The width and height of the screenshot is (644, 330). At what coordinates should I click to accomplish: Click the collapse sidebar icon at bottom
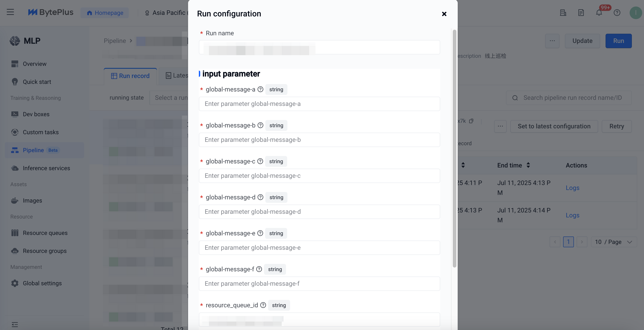click(15, 325)
